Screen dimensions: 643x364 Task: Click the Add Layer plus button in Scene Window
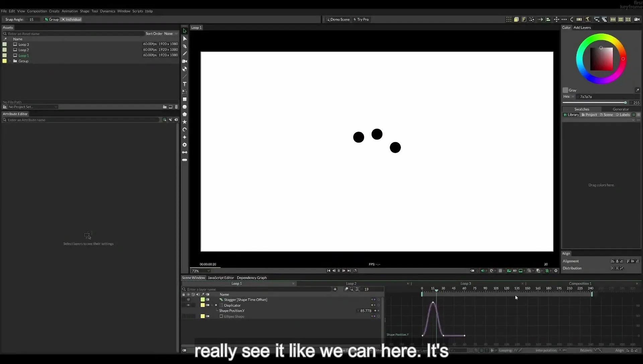pos(335,289)
